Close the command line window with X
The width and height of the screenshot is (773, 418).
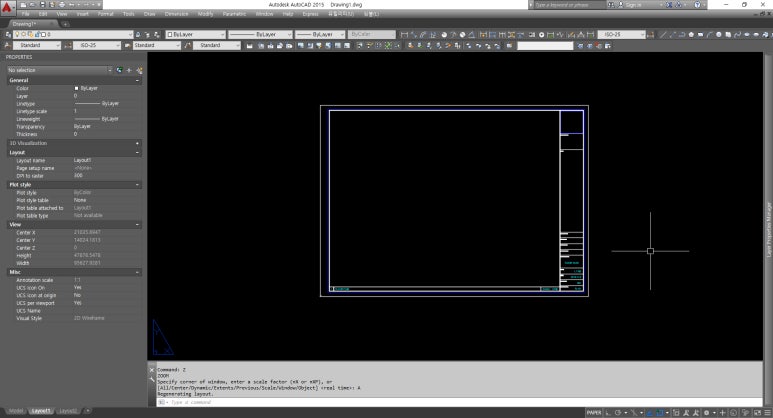click(x=152, y=370)
